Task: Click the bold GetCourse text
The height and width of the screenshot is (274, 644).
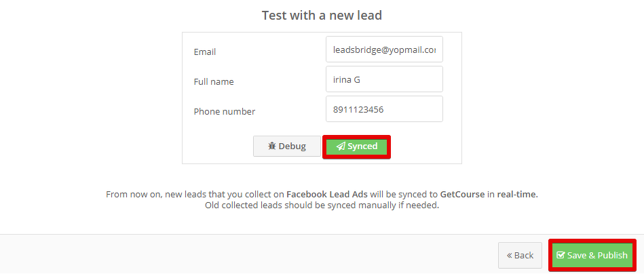Action: [x=462, y=195]
